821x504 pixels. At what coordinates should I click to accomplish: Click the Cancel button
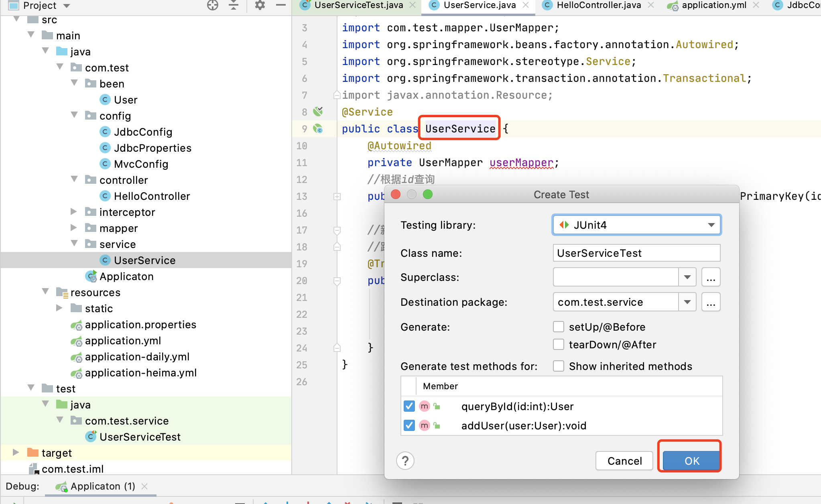pos(624,461)
